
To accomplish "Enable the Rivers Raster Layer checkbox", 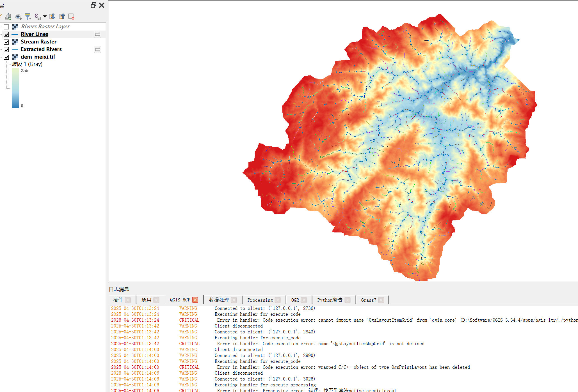I will pos(6,27).
